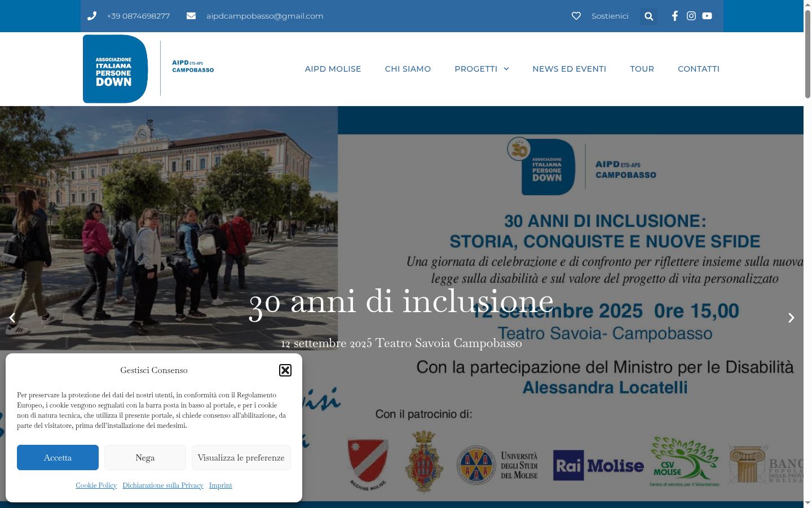Expand the Progetti submenu chevron
Viewport: 812px width, 508px height.
pos(506,69)
